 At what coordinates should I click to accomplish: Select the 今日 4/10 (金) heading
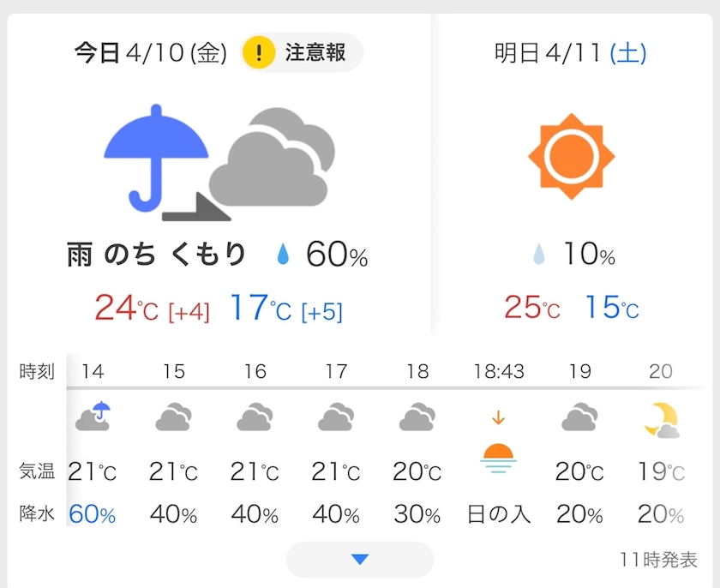point(151,53)
